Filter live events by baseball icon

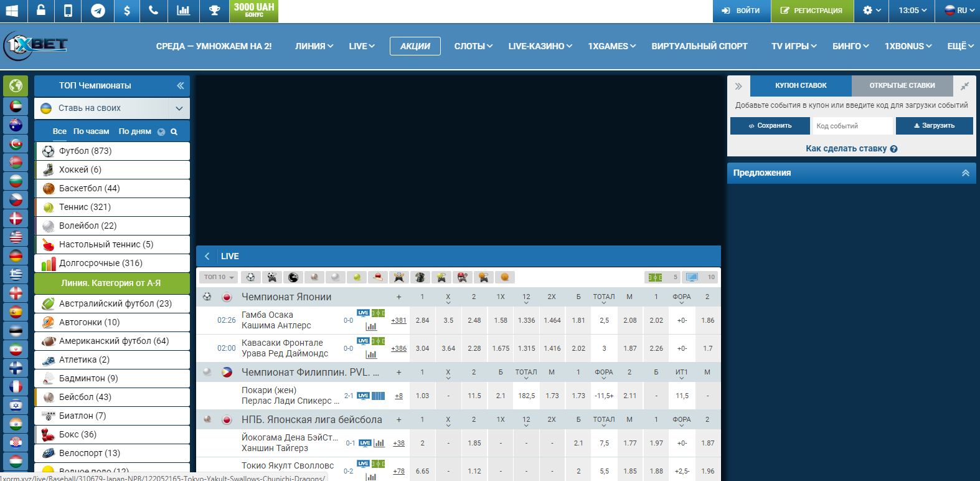(x=314, y=277)
